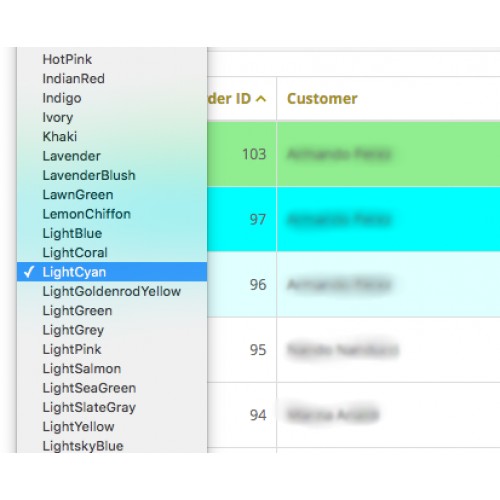The width and height of the screenshot is (500, 500).
Task: Choose IndianRed in the dropdown list
Action: [x=112, y=79]
